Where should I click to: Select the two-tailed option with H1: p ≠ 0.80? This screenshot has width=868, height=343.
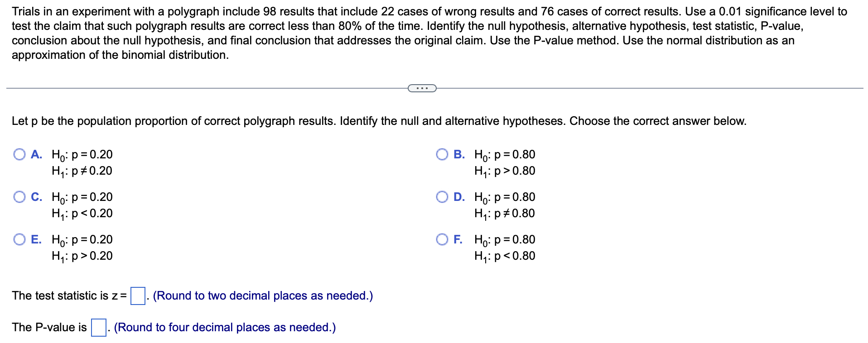442,197
